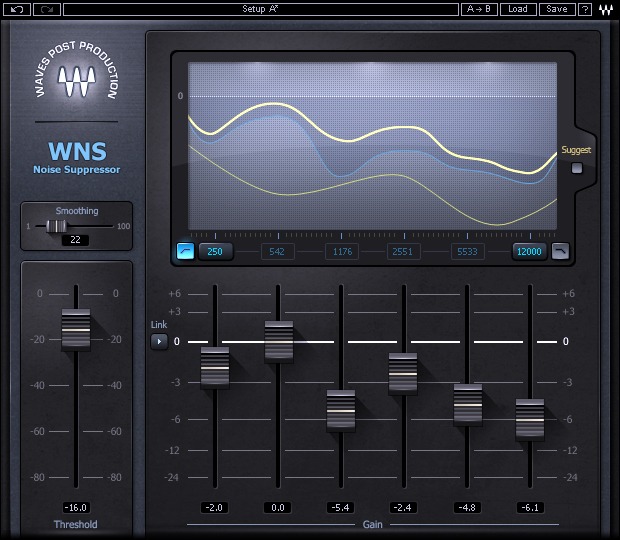
Task: Click the Smoothing label
Action: (x=77, y=211)
